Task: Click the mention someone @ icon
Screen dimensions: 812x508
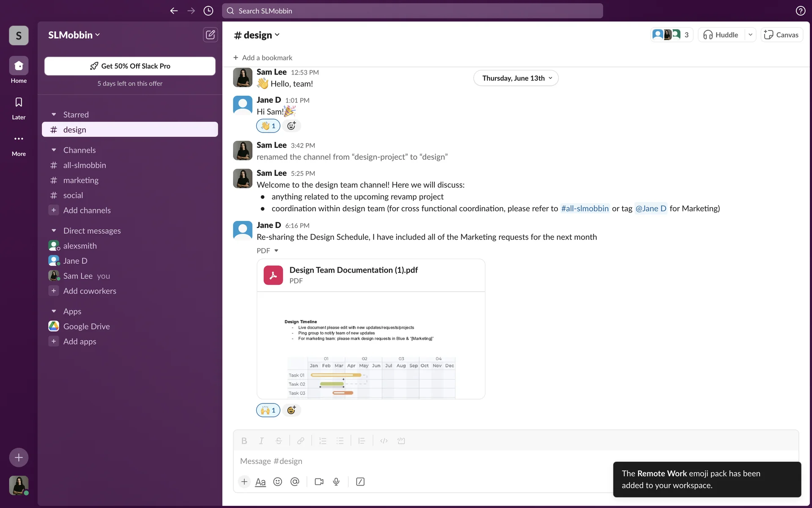Action: click(x=295, y=482)
